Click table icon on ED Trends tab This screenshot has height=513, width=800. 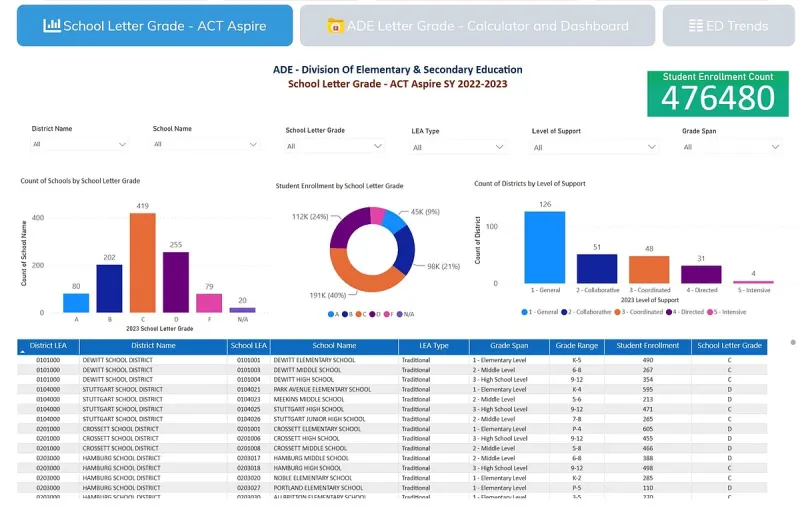[x=695, y=26]
